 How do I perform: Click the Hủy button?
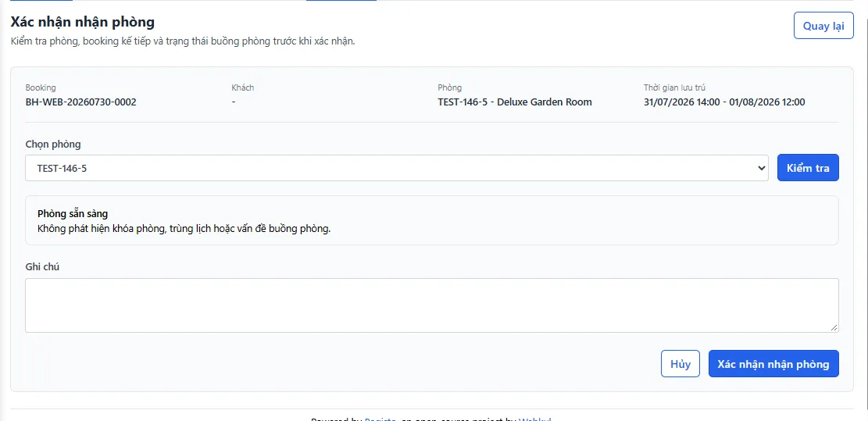pyautogui.click(x=680, y=364)
